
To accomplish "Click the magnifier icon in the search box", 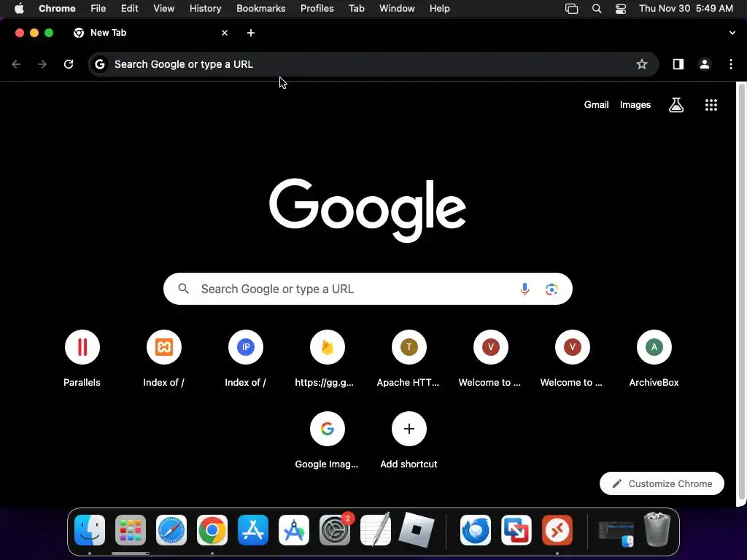I will pos(183,289).
